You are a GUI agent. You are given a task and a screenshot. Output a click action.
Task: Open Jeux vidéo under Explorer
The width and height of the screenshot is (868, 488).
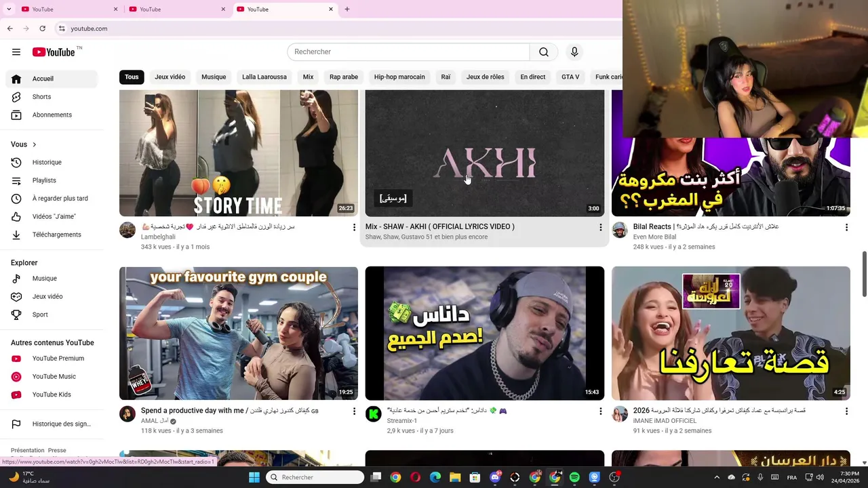pos(52,296)
